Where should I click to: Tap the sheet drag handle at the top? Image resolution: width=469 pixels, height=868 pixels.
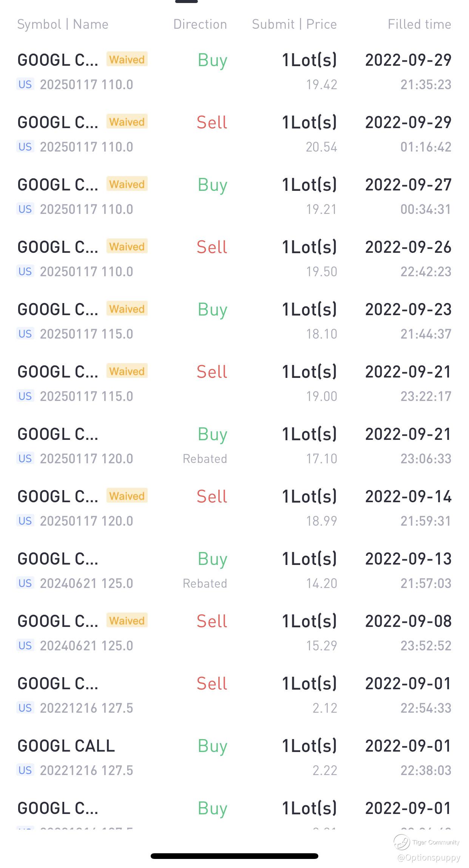187,2
